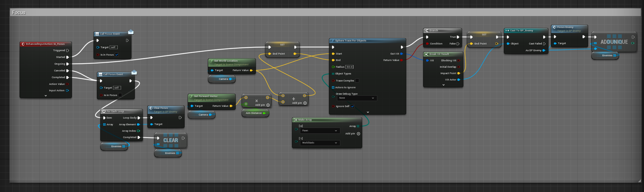The height and width of the screenshot is (192, 644).
Task: Click For Each Loop Completed exec pin
Action: (139, 137)
